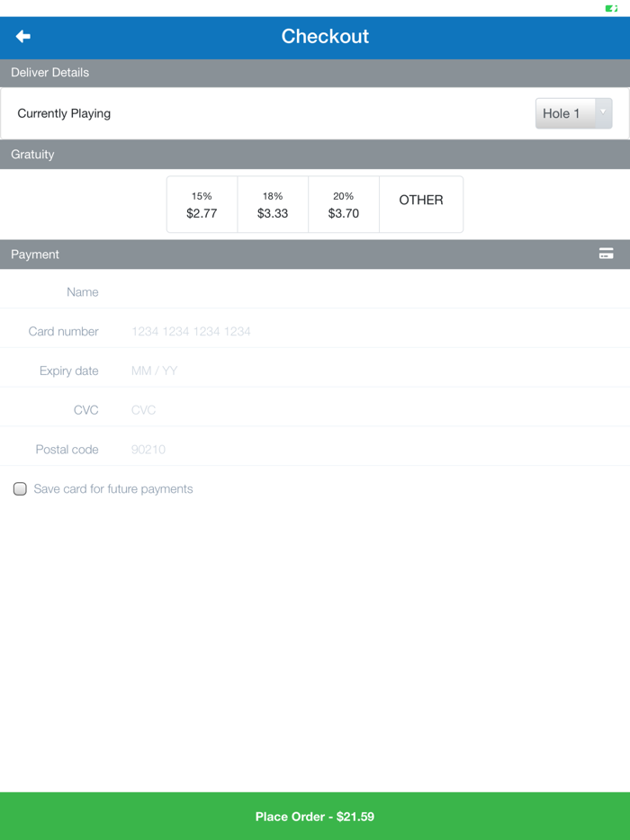Tap the credit card icon in Payment header
Image resolution: width=630 pixels, height=840 pixels.
(x=606, y=254)
